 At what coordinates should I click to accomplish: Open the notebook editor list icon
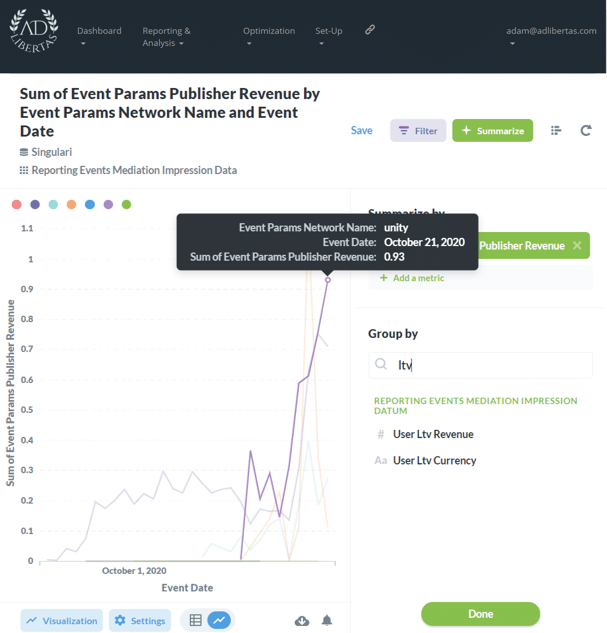(x=556, y=130)
